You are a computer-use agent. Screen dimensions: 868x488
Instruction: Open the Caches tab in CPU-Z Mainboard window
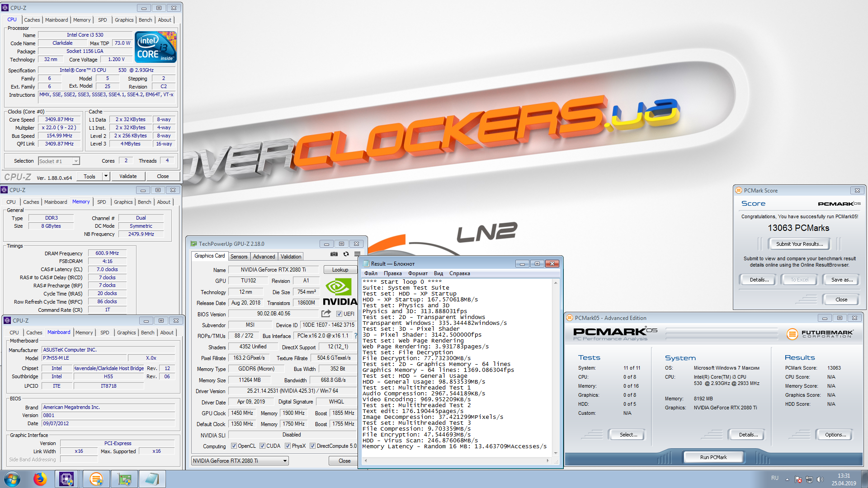pyautogui.click(x=34, y=333)
